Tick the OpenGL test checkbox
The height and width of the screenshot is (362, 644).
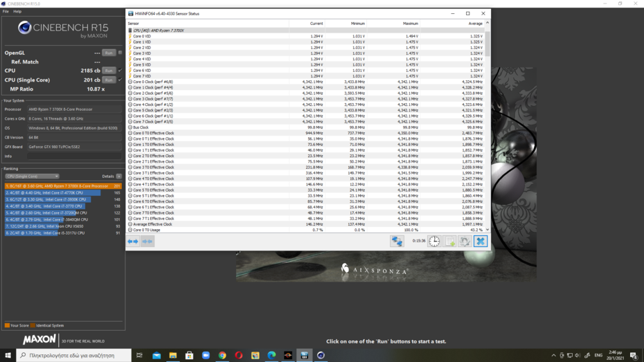120,53
